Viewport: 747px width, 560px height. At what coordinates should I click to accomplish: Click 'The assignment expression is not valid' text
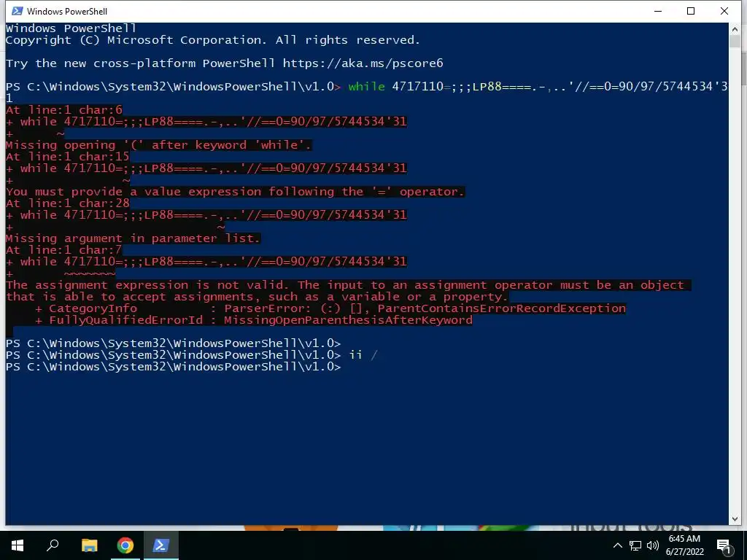pos(147,285)
